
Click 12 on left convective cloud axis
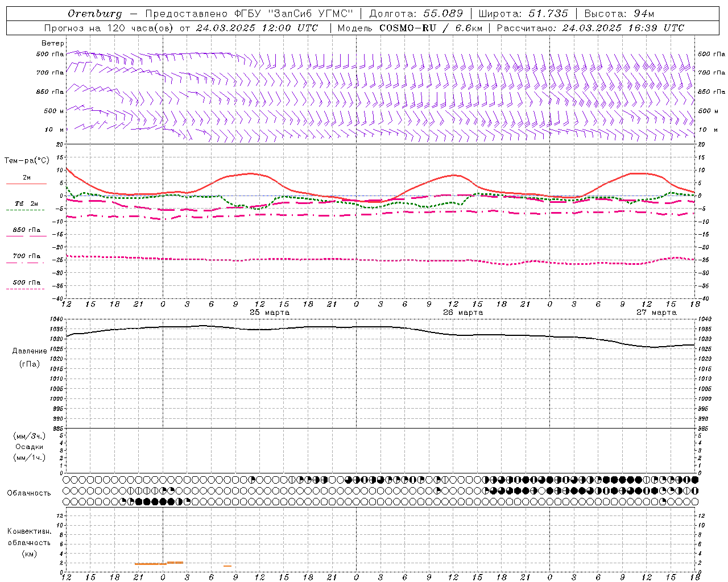pos(61,516)
